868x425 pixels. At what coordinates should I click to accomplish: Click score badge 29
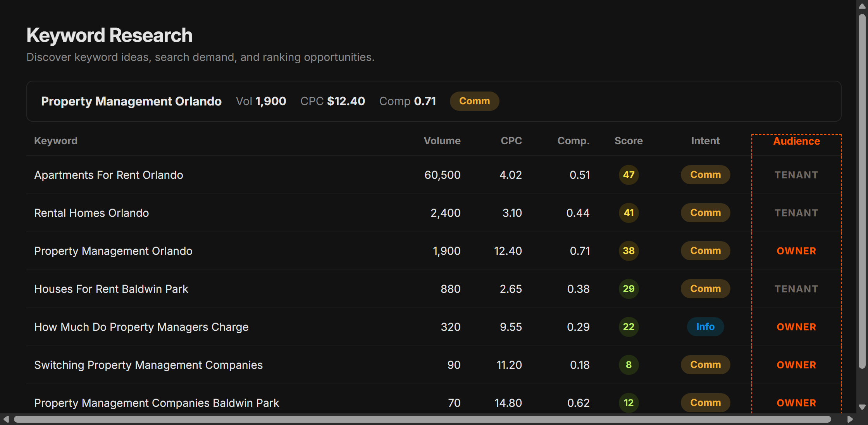coord(629,289)
